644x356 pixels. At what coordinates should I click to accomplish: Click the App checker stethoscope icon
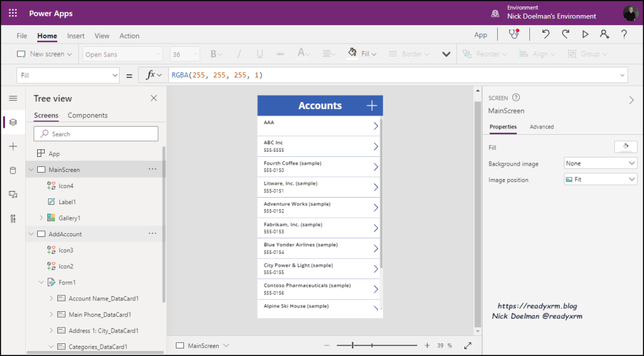tap(514, 35)
